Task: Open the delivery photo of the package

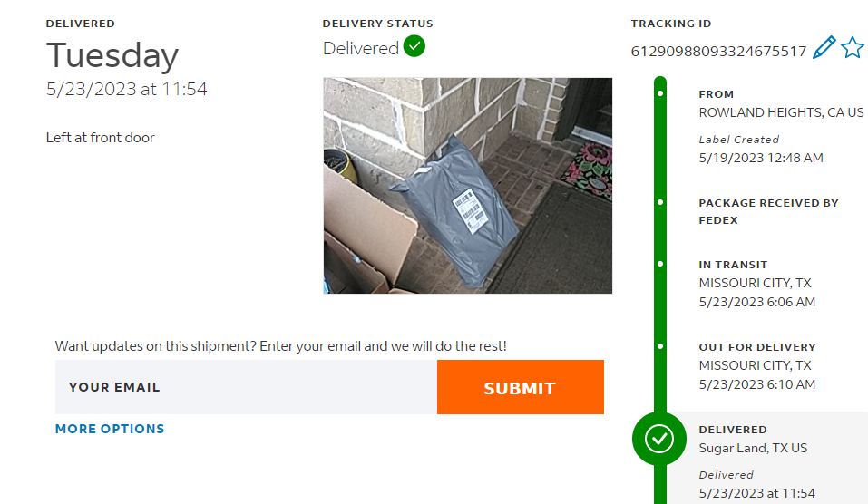Action: coord(467,186)
